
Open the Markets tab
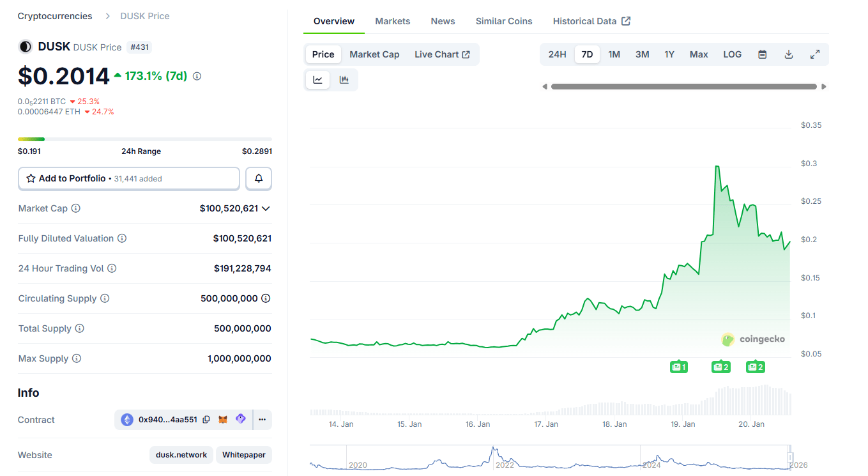pos(393,21)
